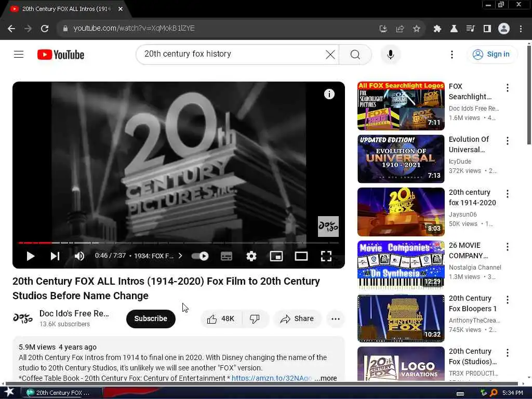
Task: Open options for Fox Bloopers 1 video
Action: point(507,300)
